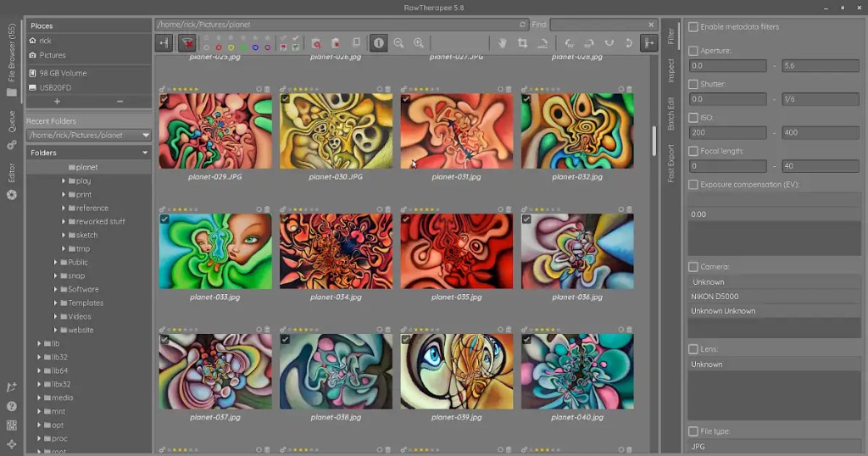
Task: Tick the Aperture filter checkbox
Action: point(693,51)
